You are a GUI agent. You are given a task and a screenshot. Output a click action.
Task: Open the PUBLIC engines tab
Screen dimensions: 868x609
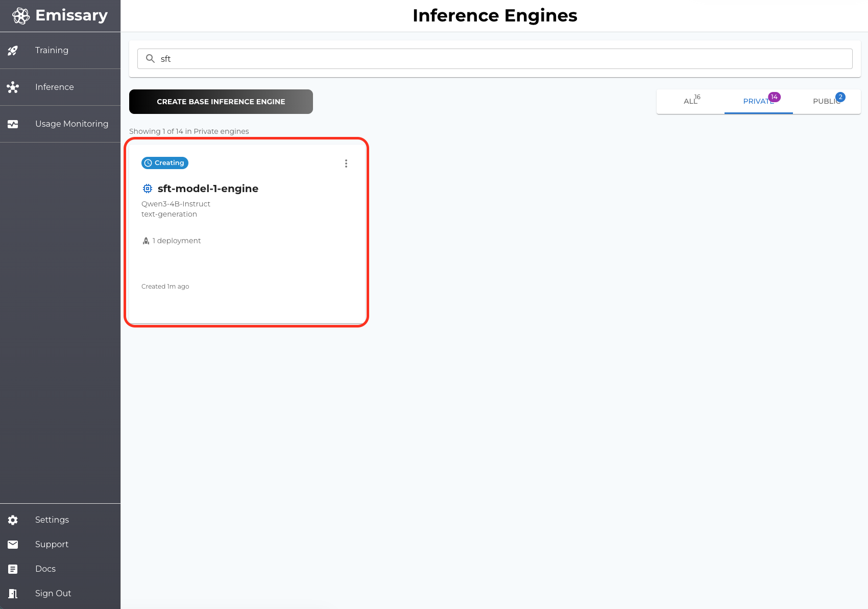(x=826, y=101)
